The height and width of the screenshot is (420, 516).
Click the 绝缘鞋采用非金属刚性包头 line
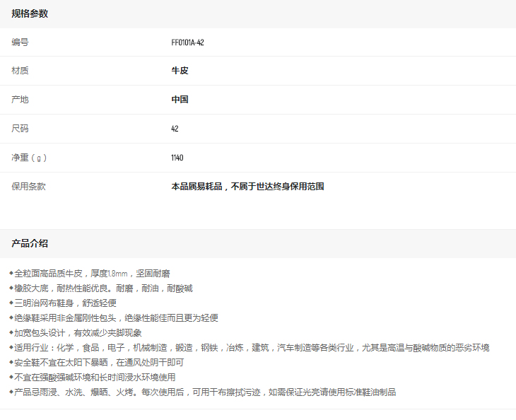click(115, 318)
